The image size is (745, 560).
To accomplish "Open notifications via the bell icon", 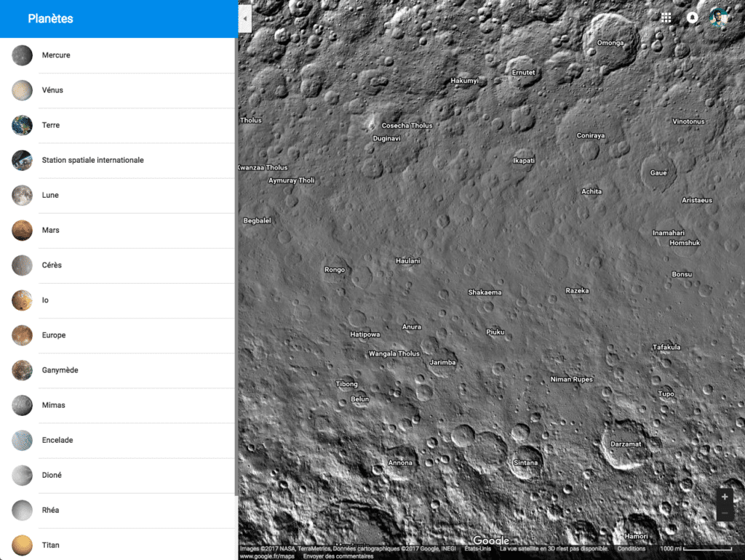I will tap(693, 17).
